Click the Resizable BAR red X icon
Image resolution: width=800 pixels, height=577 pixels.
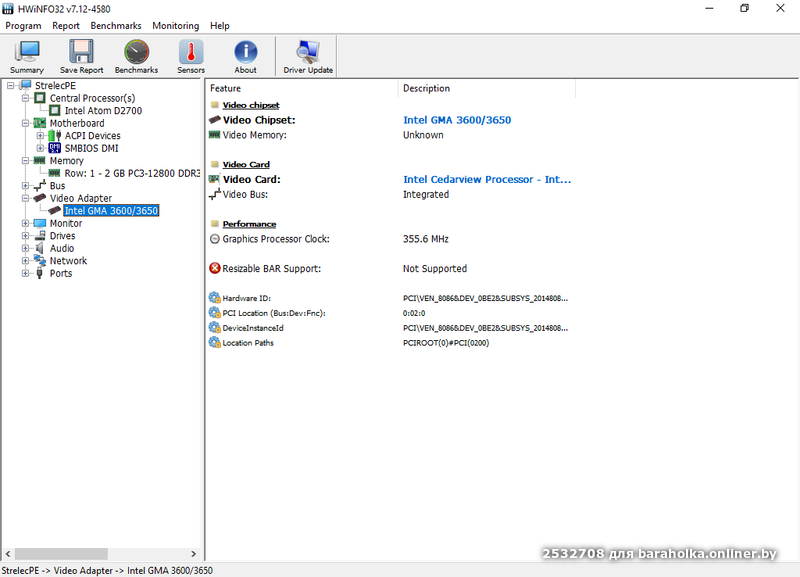(x=215, y=268)
